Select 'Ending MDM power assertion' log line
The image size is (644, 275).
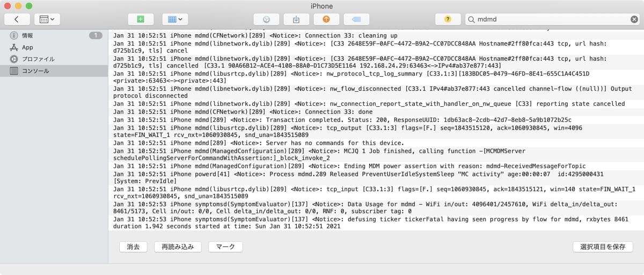pyautogui.click(x=376, y=166)
